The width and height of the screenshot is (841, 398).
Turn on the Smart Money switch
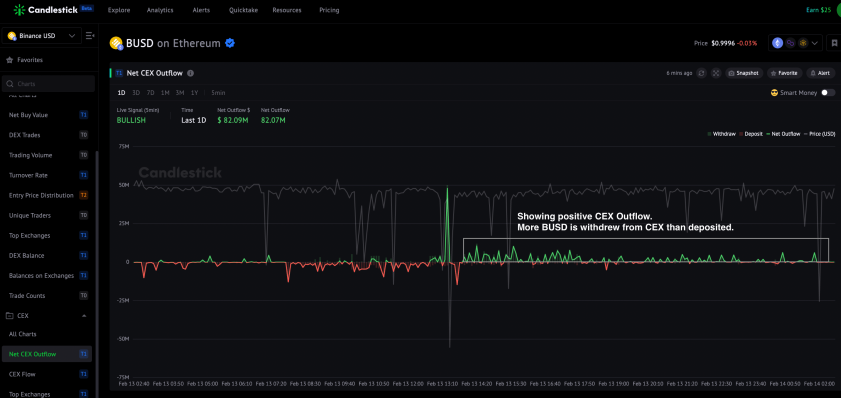828,93
